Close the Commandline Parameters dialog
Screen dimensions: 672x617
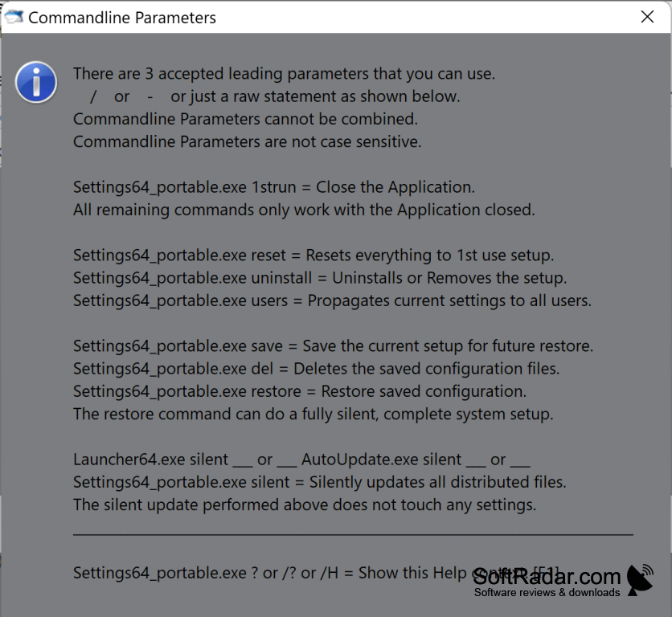(x=647, y=17)
